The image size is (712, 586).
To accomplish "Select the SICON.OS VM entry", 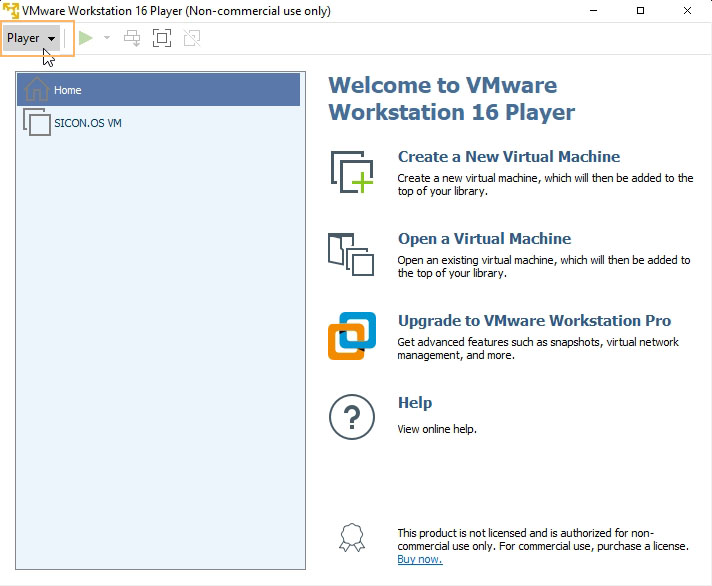I will (87, 124).
